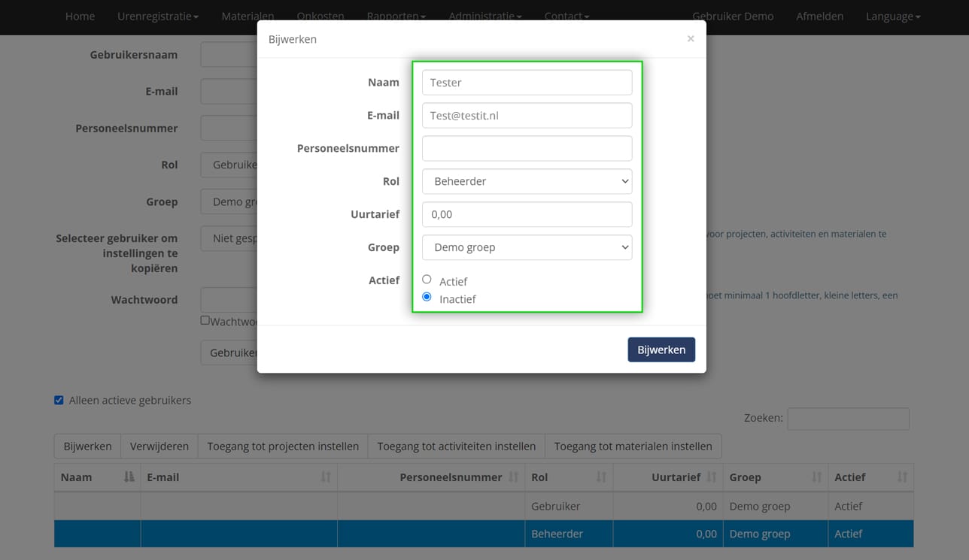Image resolution: width=969 pixels, height=560 pixels.
Task: Sort by Personeelsnummer column arrows
Action: (513, 477)
